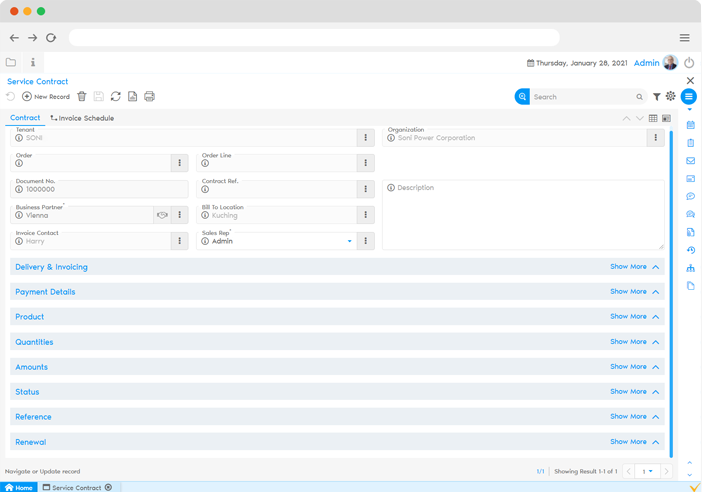
Task: Click the print icon in the toolbar
Action: point(149,97)
